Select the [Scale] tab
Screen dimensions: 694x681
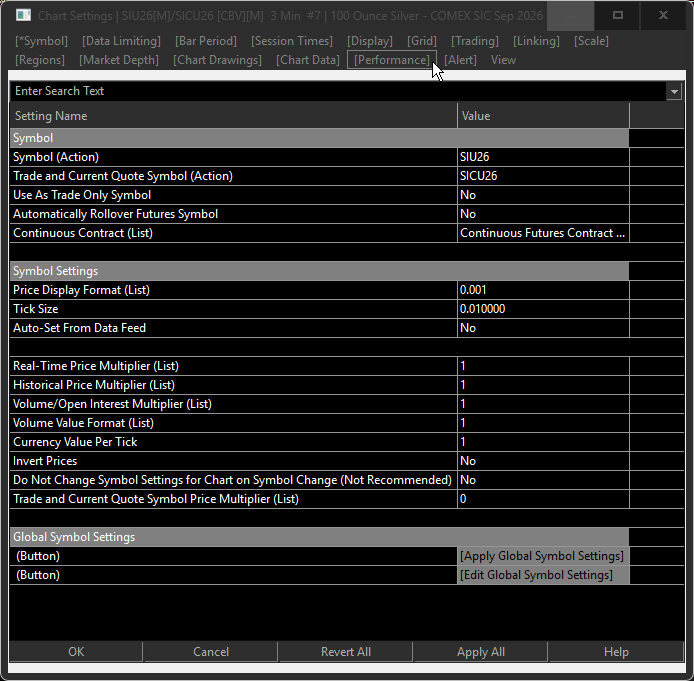pos(591,41)
